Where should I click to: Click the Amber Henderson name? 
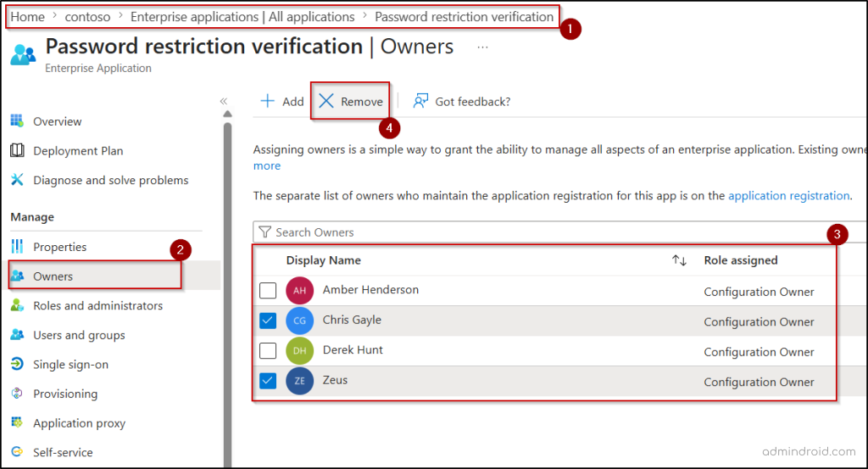coord(371,289)
